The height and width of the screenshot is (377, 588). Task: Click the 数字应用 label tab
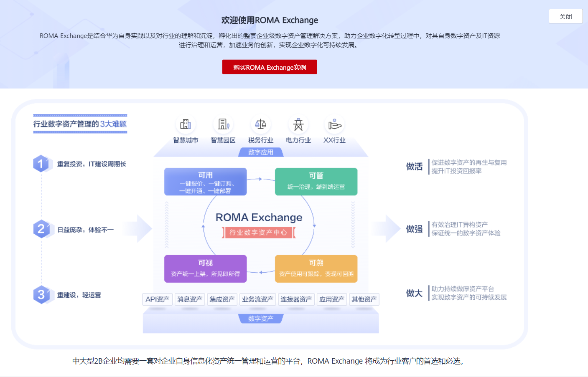pyautogui.click(x=261, y=152)
